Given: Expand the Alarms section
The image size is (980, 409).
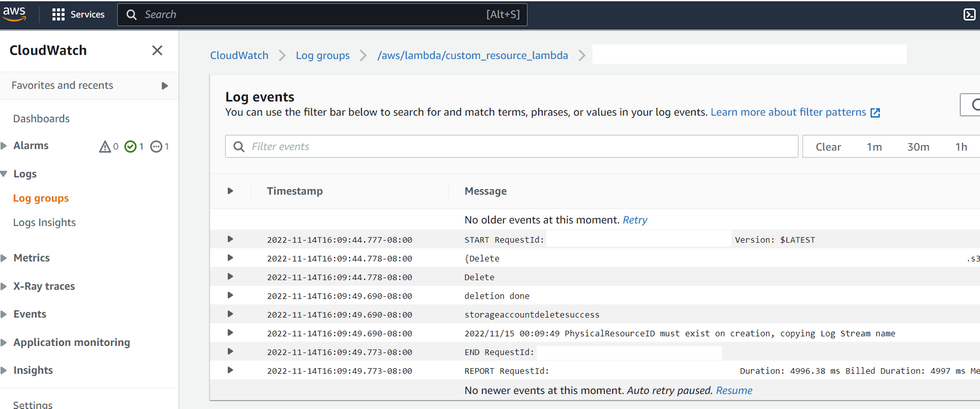Looking at the screenshot, I should 4,146.
